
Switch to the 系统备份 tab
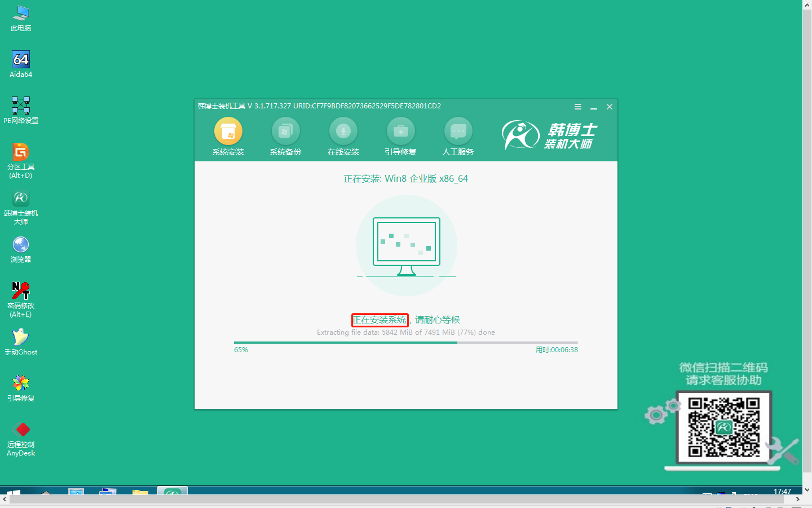(x=285, y=135)
